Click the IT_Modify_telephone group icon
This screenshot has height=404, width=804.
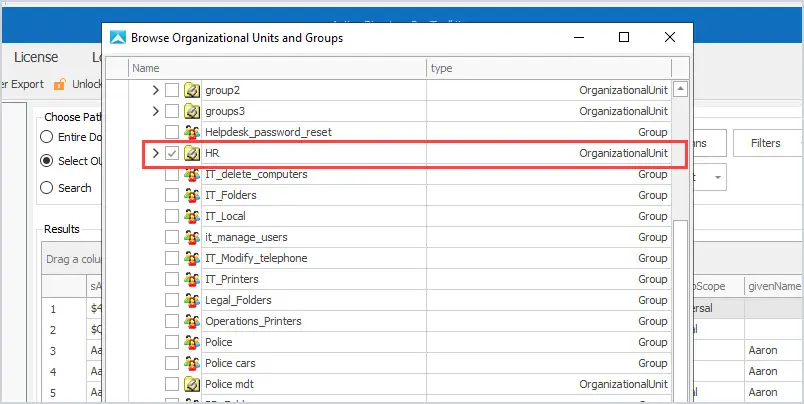tap(192, 258)
